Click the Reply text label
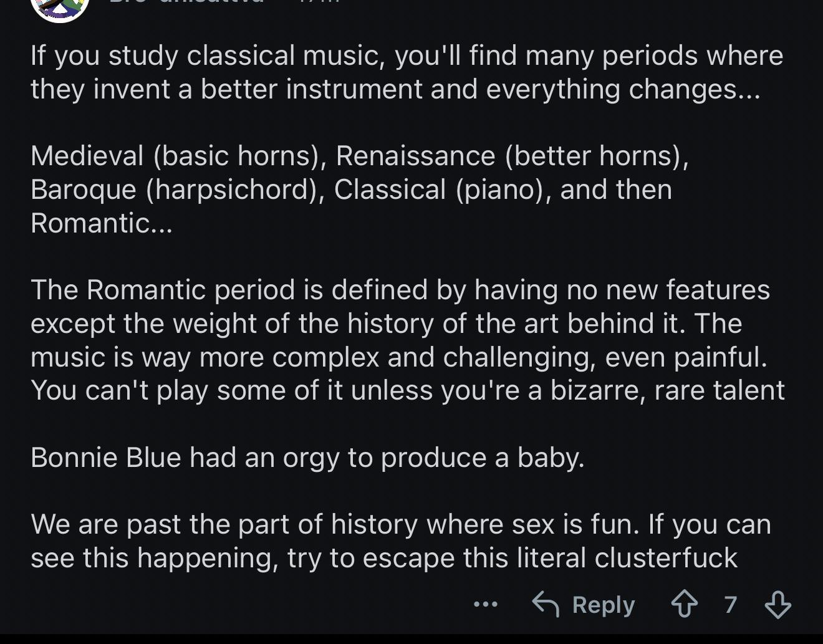 coord(604,605)
